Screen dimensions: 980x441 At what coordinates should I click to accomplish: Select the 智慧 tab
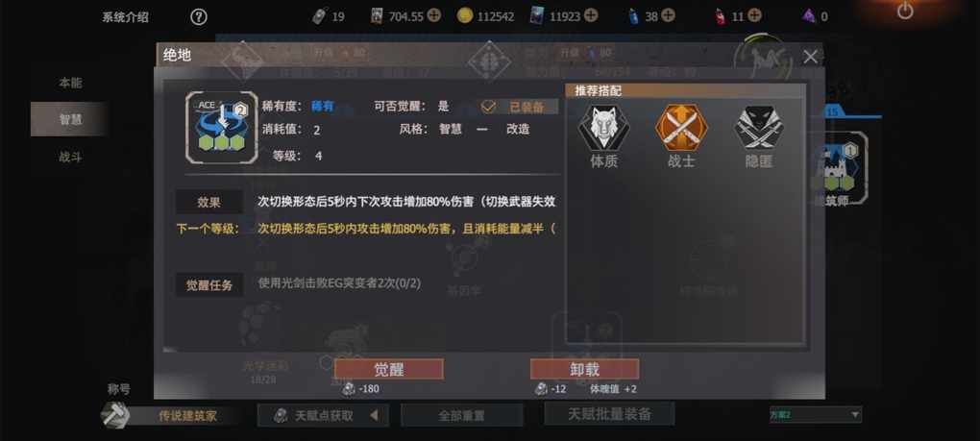point(70,119)
